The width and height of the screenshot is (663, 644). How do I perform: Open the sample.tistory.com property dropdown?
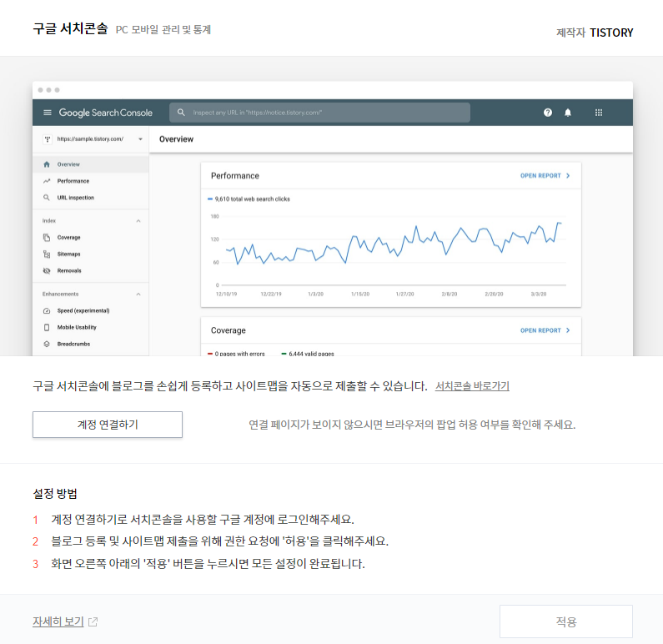[140, 139]
